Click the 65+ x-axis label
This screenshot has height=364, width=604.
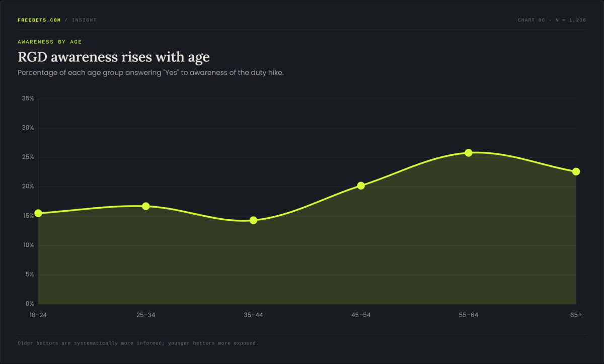coord(576,315)
